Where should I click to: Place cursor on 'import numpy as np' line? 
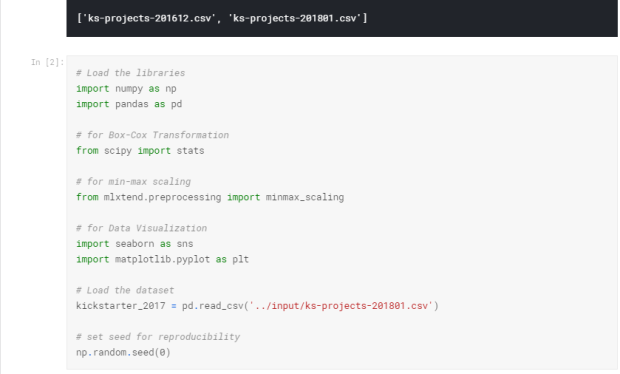pos(126,89)
